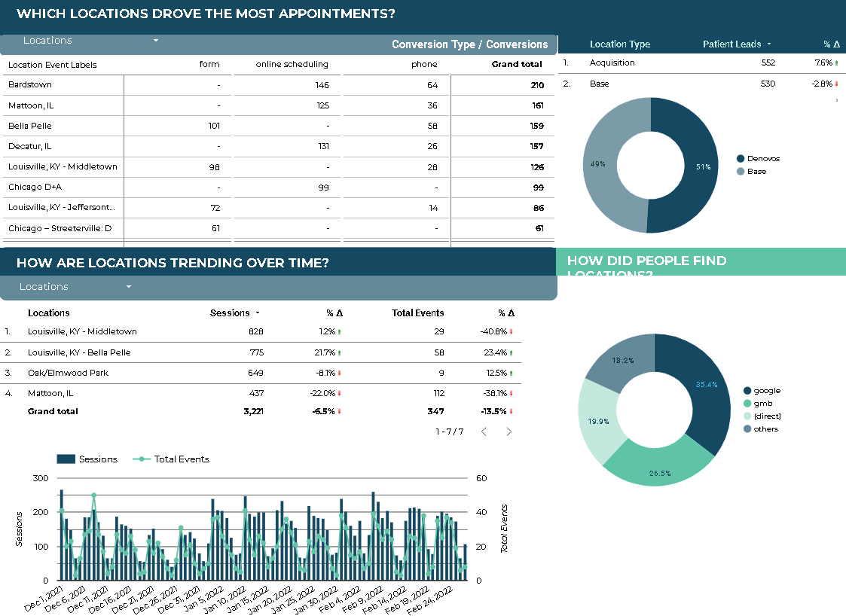Select the Mattoon, IL row in appointments table

tap(279, 105)
